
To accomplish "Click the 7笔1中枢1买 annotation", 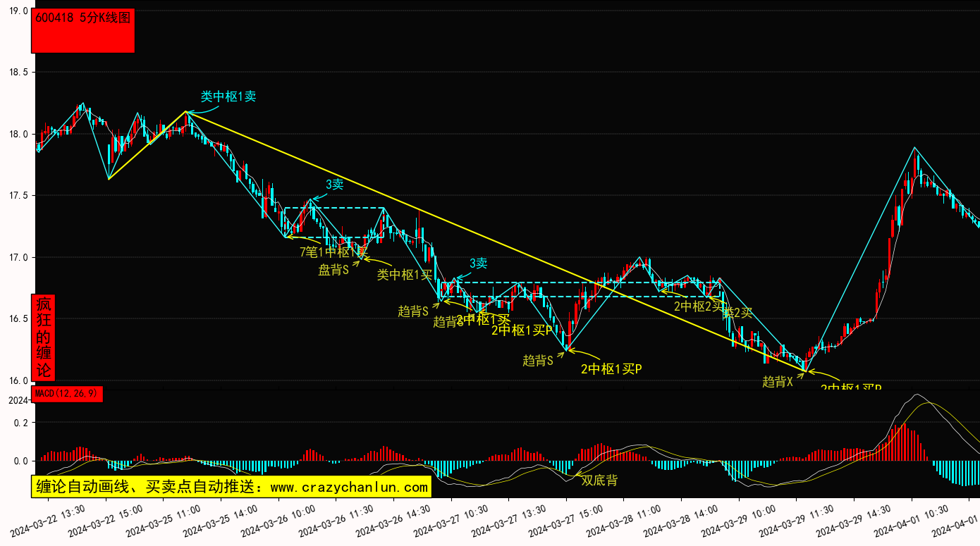I will click(x=333, y=252).
